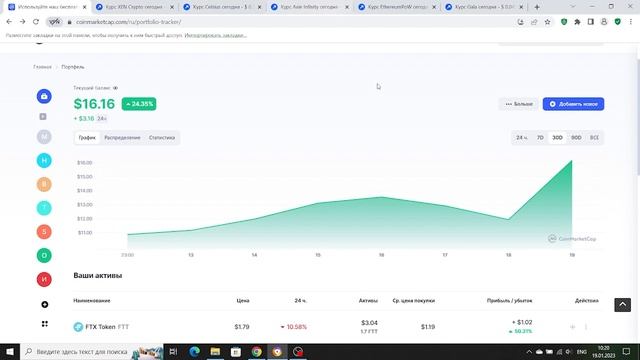The width and height of the screenshot is (640, 360).
Task: Open the four-dot grid icon in sidebar
Action: (x=44, y=324)
